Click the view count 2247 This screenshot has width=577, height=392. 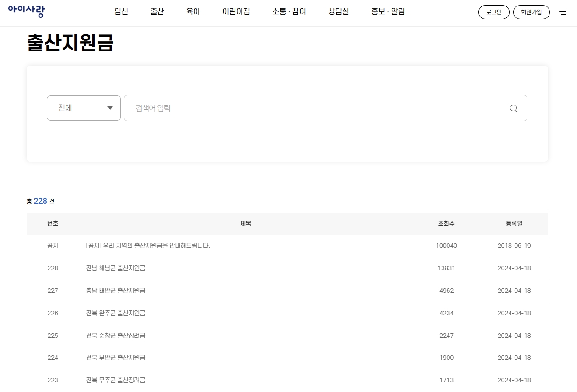[x=447, y=336]
